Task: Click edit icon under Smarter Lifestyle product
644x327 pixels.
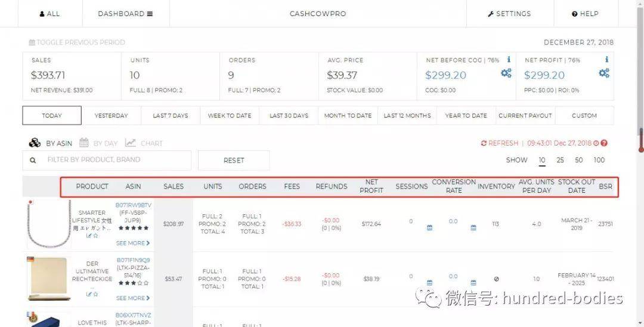Action: point(89,236)
